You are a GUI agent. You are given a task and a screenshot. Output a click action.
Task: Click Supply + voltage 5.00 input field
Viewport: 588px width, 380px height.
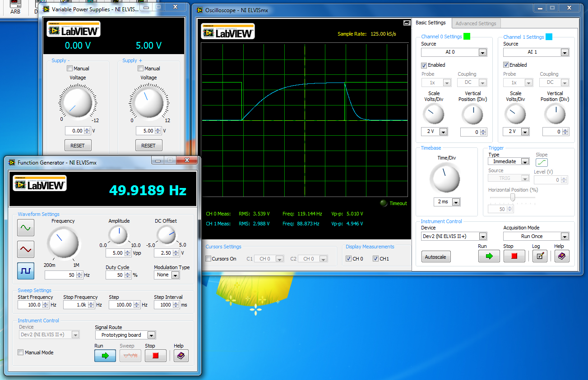click(145, 131)
